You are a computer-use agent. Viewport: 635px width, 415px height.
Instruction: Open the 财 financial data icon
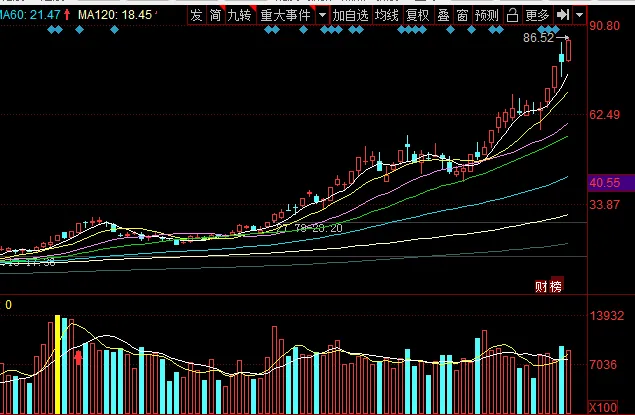[x=541, y=287]
